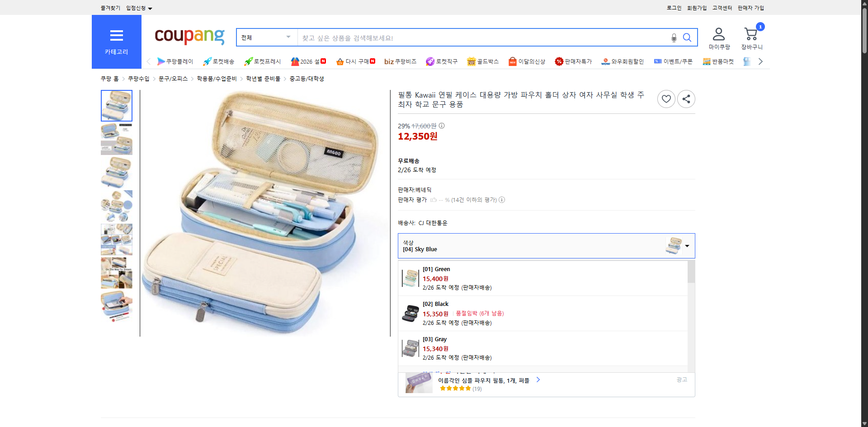868x427 pixels.
Task: Click the first product thumbnail in the gallery
Action: [116, 105]
